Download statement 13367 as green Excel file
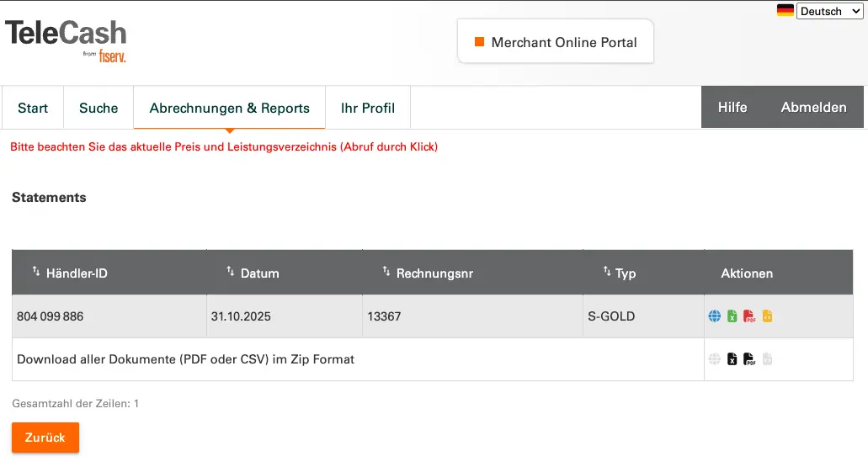868x467 pixels. (x=732, y=316)
